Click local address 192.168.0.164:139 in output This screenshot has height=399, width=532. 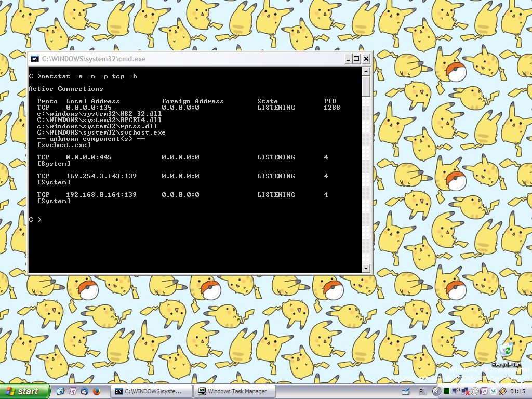[x=101, y=195]
